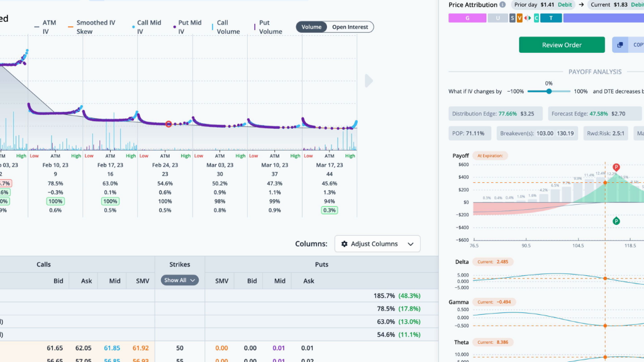Click the At Expiration payoff selector
The image size is (644, 362).
[x=490, y=156]
